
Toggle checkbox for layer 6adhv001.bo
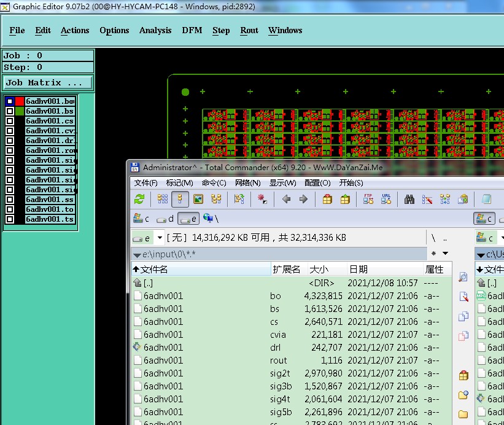[x=10, y=101]
